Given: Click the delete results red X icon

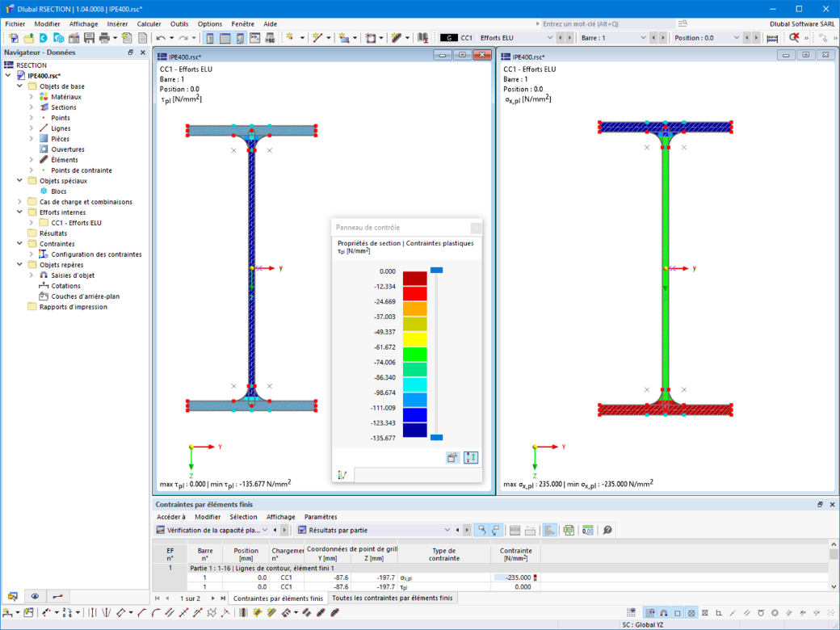Looking at the screenshot, I should pyautogui.click(x=794, y=38).
